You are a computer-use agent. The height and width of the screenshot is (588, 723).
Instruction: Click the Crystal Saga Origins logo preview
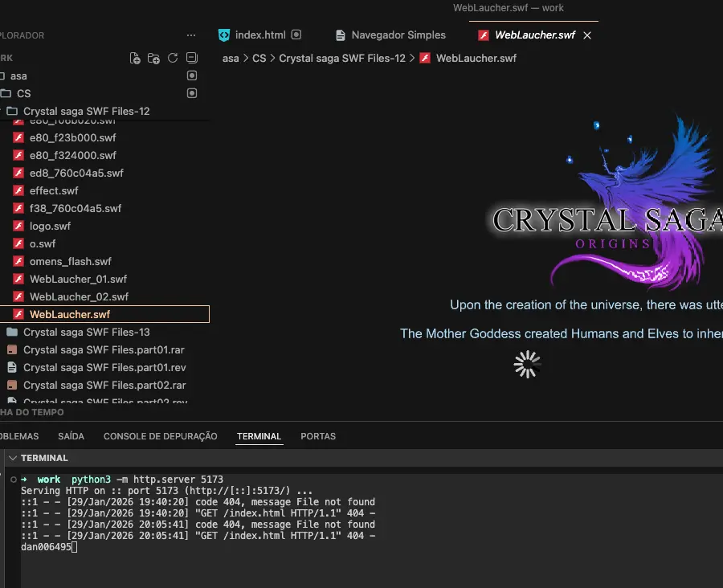(x=605, y=203)
